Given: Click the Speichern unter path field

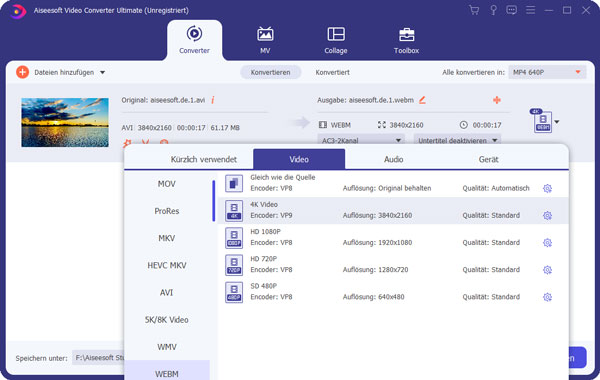Looking at the screenshot, I should tap(99, 358).
